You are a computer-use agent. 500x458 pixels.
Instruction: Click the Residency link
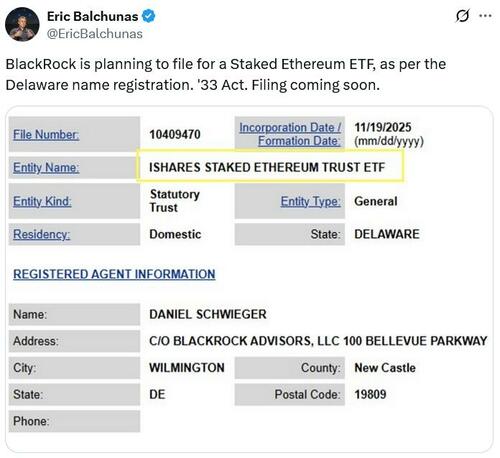click(x=41, y=234)
